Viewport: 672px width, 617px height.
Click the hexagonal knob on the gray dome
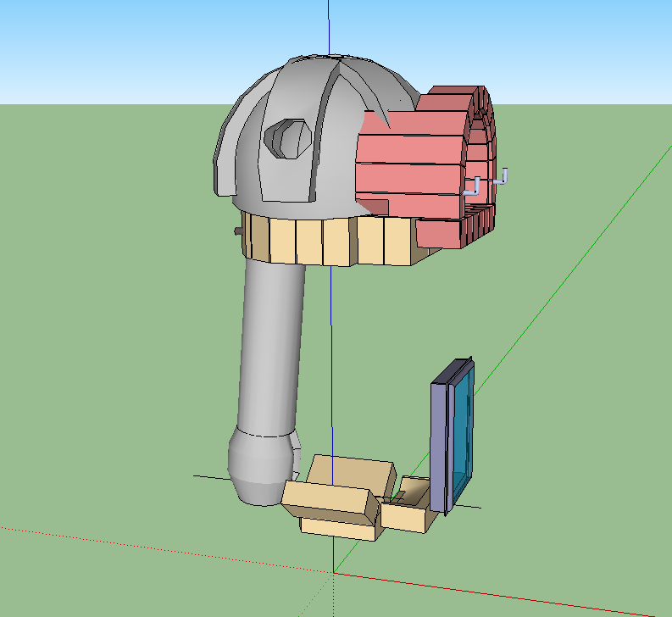coord(288,138)
